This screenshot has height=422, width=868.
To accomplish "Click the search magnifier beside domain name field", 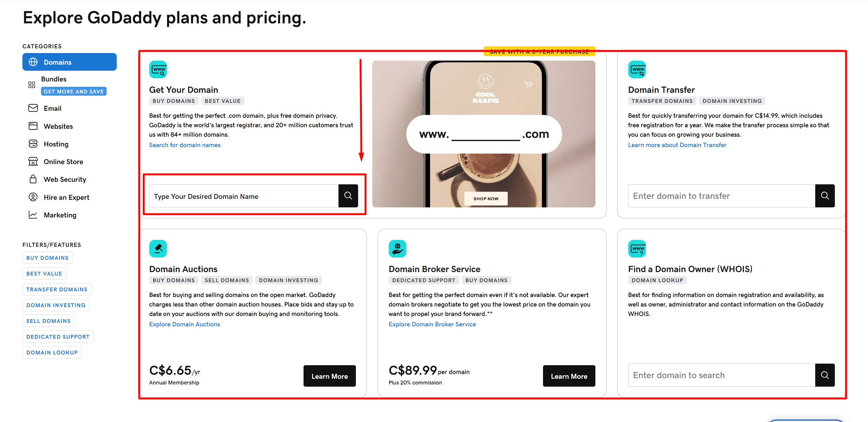I will (x=348, y=195).
